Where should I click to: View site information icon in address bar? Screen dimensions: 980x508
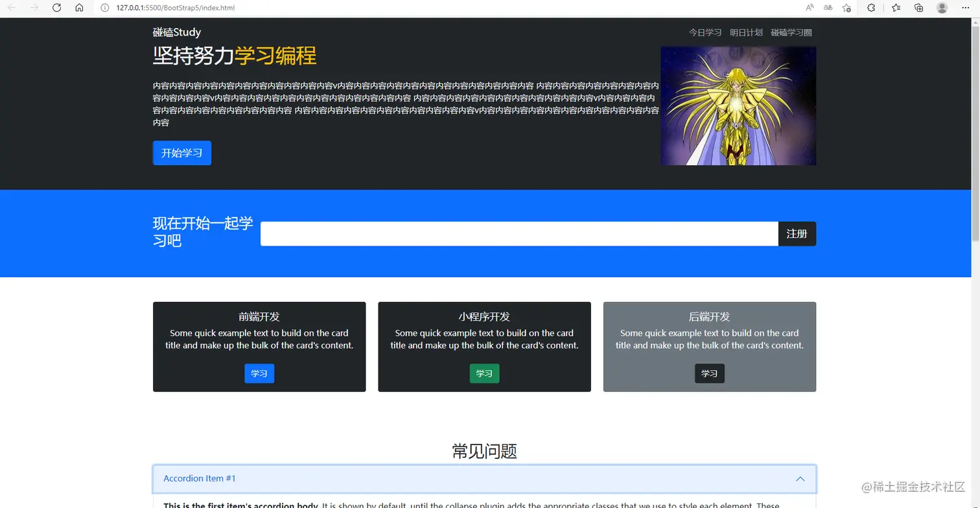(x=104, y=8)
